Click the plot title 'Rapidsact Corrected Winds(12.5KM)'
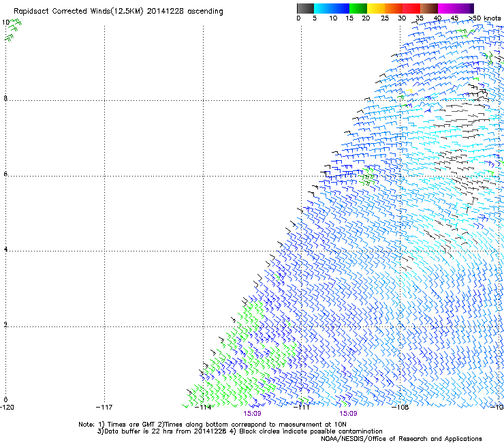This screenshot has height=443, width=504. point(78,12)
